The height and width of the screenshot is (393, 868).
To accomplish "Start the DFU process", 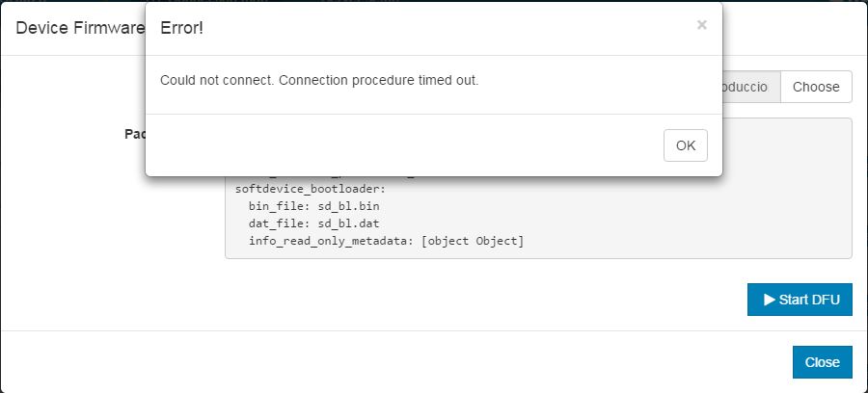I will coord(800,300).
